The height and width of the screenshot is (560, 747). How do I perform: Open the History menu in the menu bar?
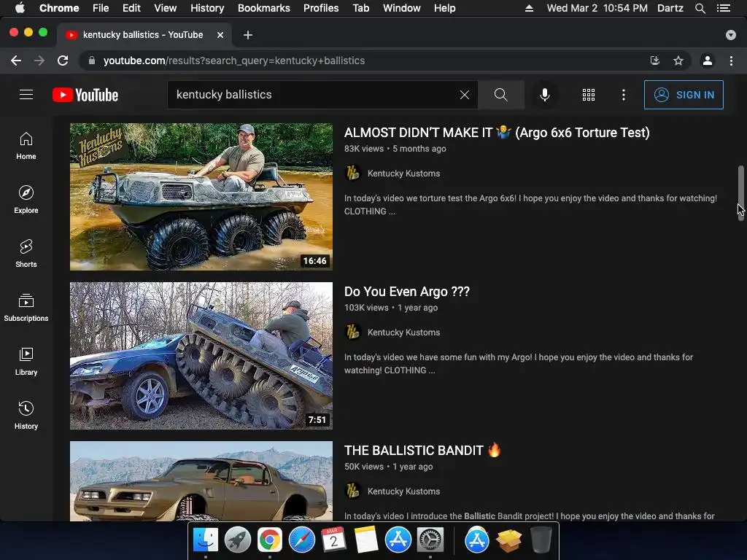[207, 8]
